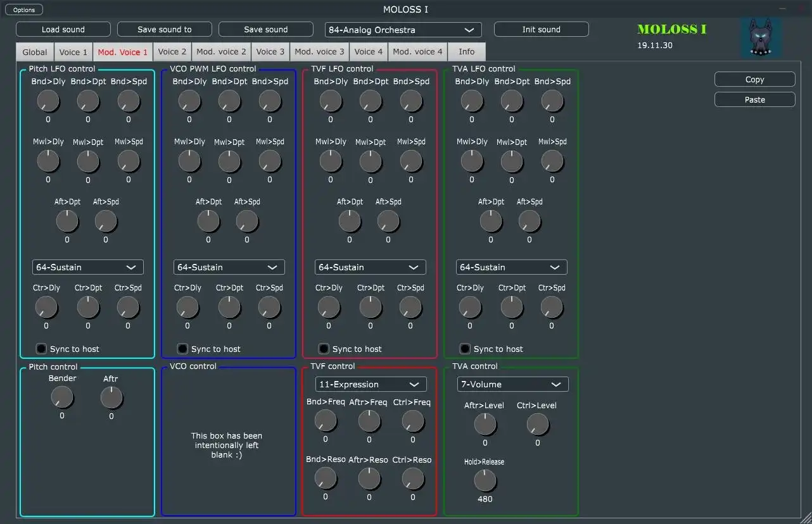The height and width of the screenshot is (524, 812).
Task: Open the Options menu button
Action: click(24, 9)
